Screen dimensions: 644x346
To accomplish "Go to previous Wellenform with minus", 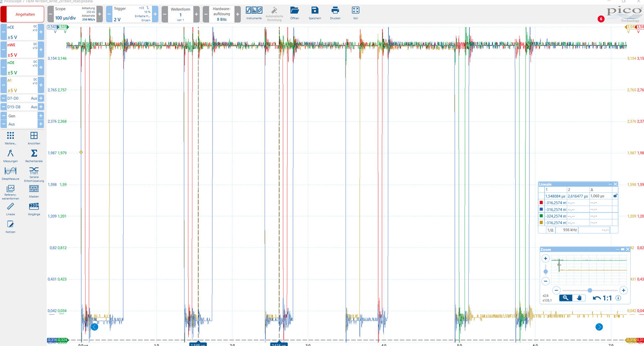I will click(x=165, y=14).
